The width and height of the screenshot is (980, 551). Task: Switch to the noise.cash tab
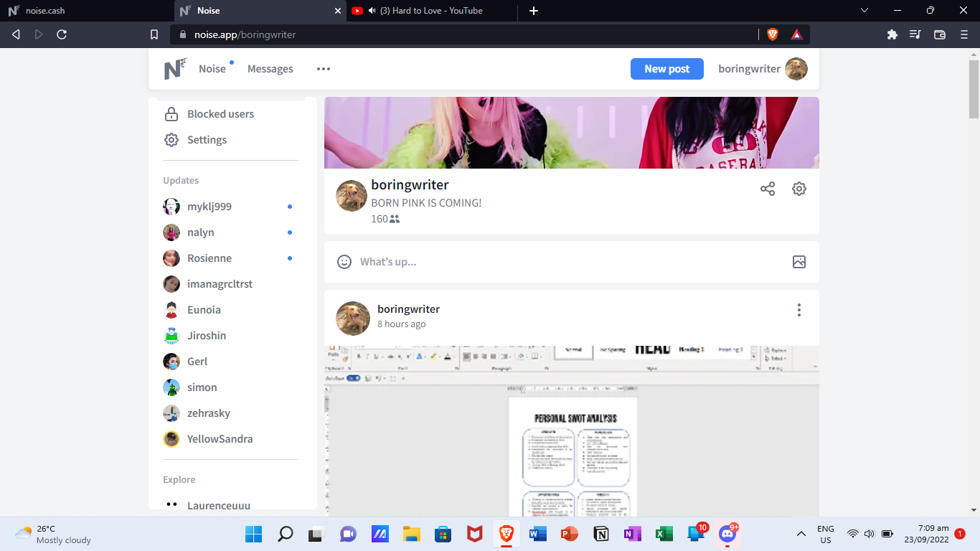point(86,11)
